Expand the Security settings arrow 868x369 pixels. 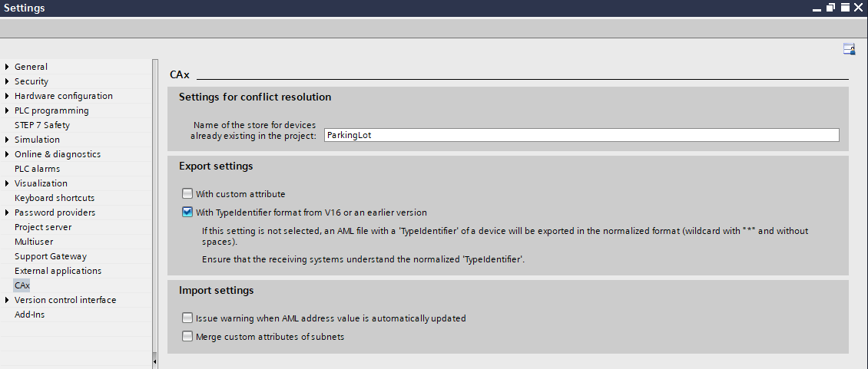7,81
